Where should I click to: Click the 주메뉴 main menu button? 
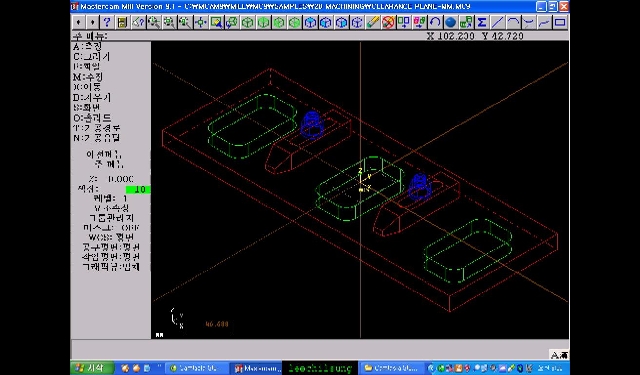click(109, 164)
